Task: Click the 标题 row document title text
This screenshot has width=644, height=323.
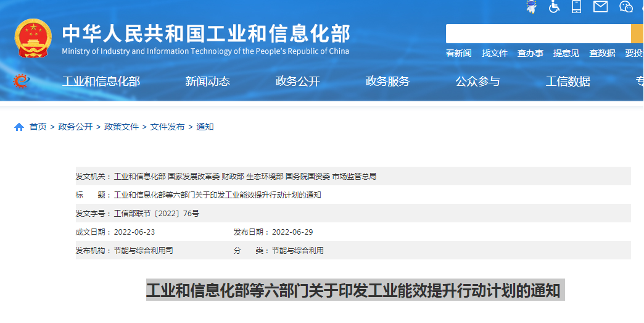Action: 217,195
